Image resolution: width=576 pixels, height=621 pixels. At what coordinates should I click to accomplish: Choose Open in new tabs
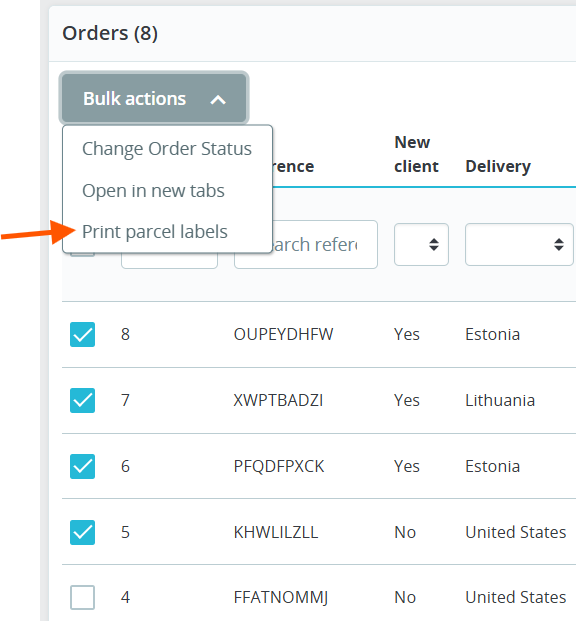(x=153, y=191)
